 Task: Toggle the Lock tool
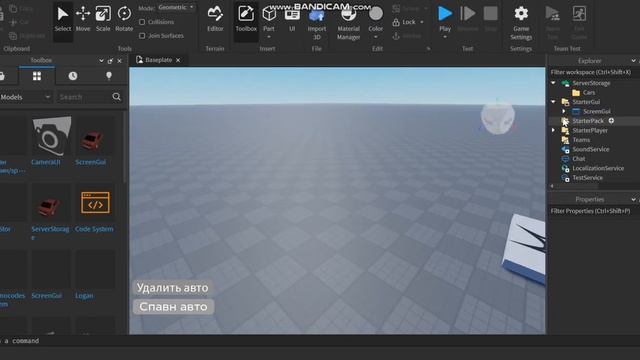(x=404, y=22)
